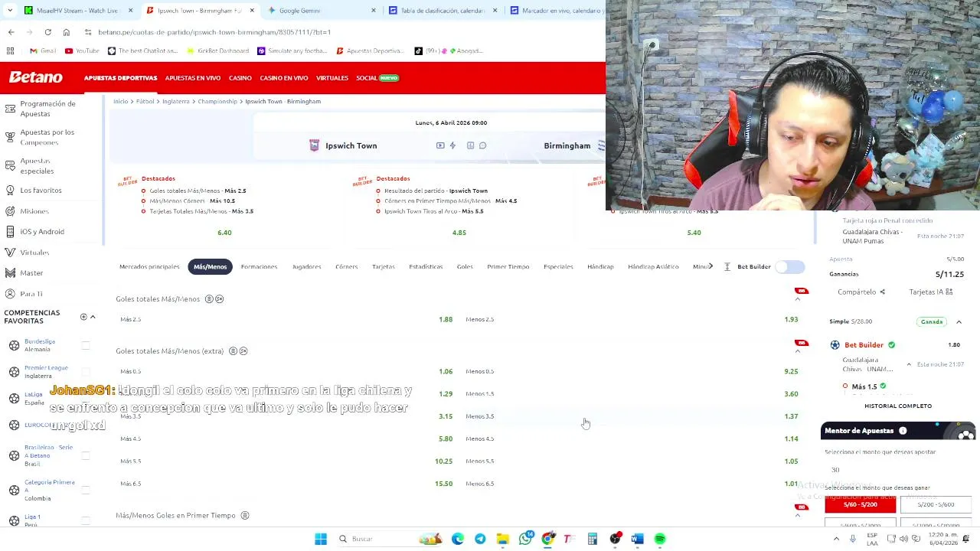Add a favorite competition with plus icon
This screenshot has height=551, width=980.
pyautogui.click(x=83, y=317)
